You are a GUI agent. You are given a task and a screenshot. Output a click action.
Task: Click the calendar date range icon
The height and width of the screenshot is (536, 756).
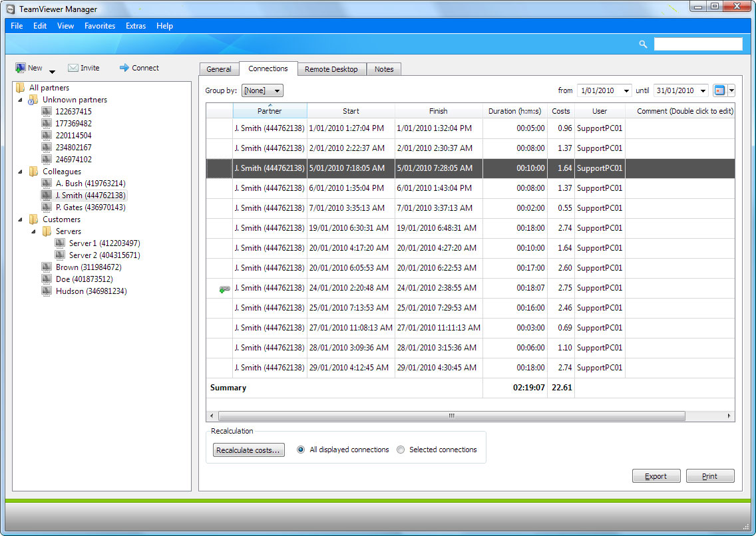pyautogui.click(x=719, y=90)
